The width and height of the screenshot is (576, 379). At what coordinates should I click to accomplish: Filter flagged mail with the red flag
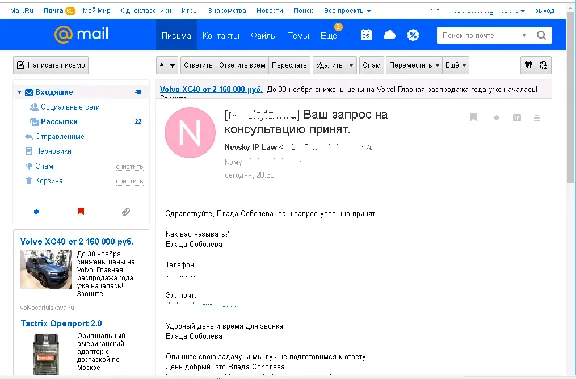pyautogui.click(x=81, y=211)
